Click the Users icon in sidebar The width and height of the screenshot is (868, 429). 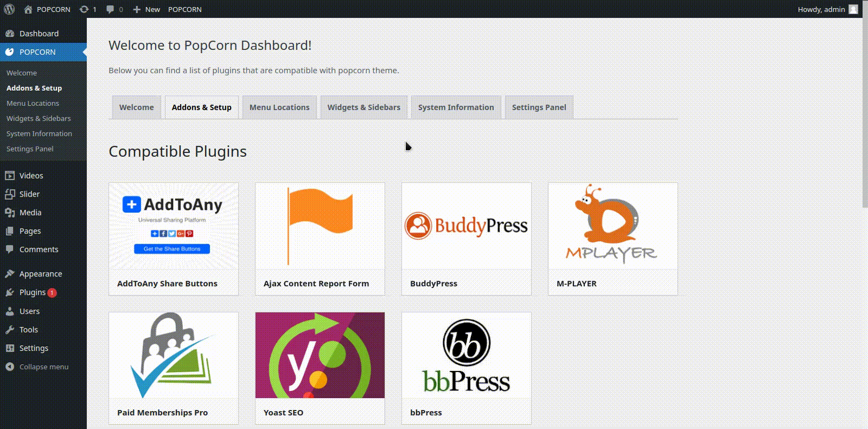10,311
